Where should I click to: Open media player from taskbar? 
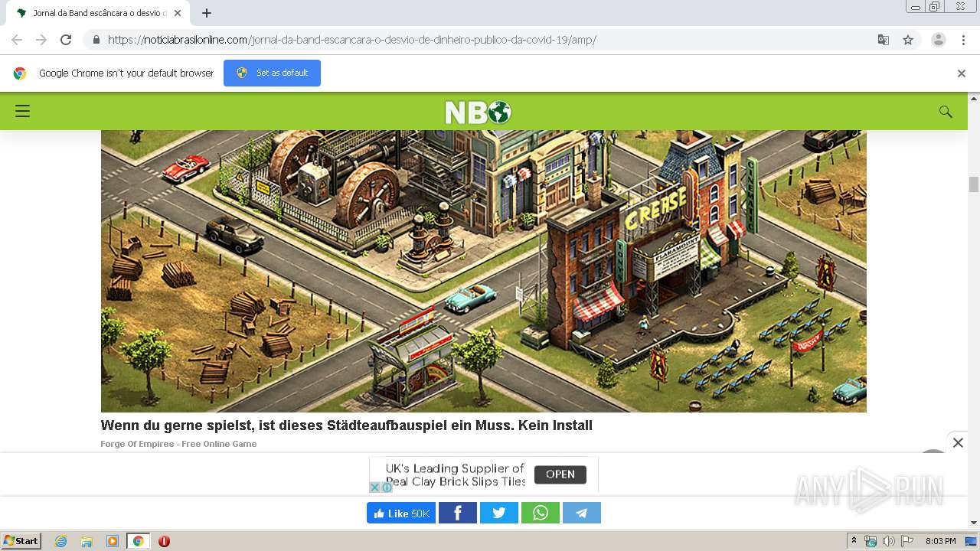(x=113, y=541)
